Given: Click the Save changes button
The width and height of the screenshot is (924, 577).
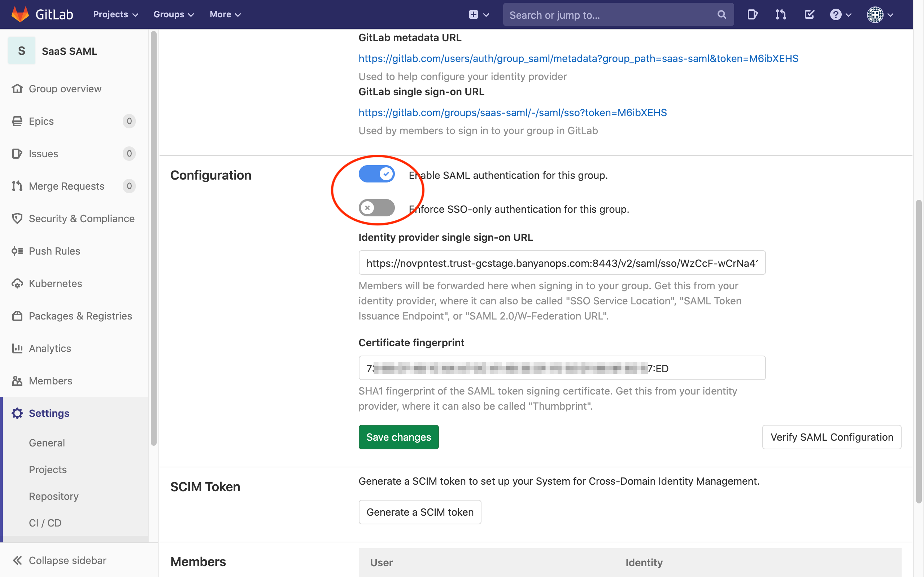Looking at the screenshot, I should [x=398, y=437].
